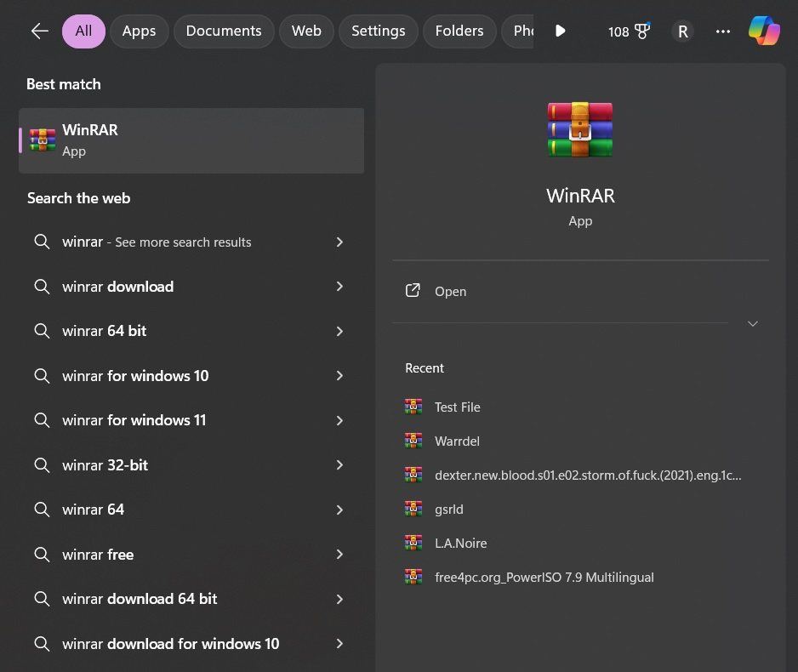Click the external-link Open icon
Screen dimensions: 798x672
tap(413, 290)
